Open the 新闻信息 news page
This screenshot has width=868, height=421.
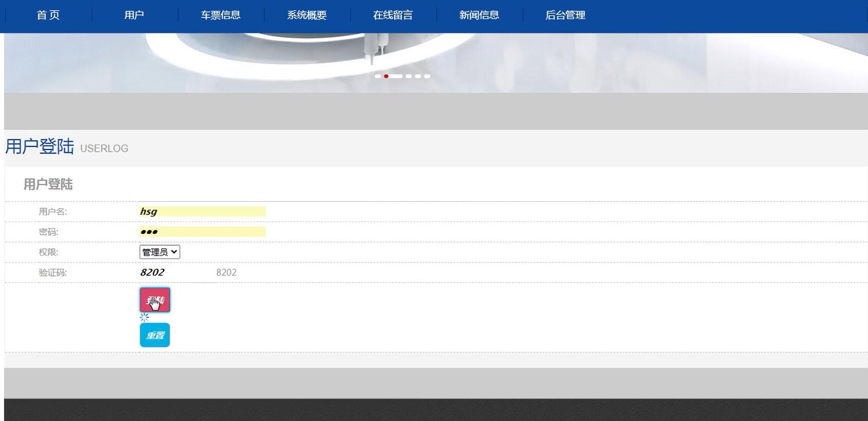click(479, 15)
